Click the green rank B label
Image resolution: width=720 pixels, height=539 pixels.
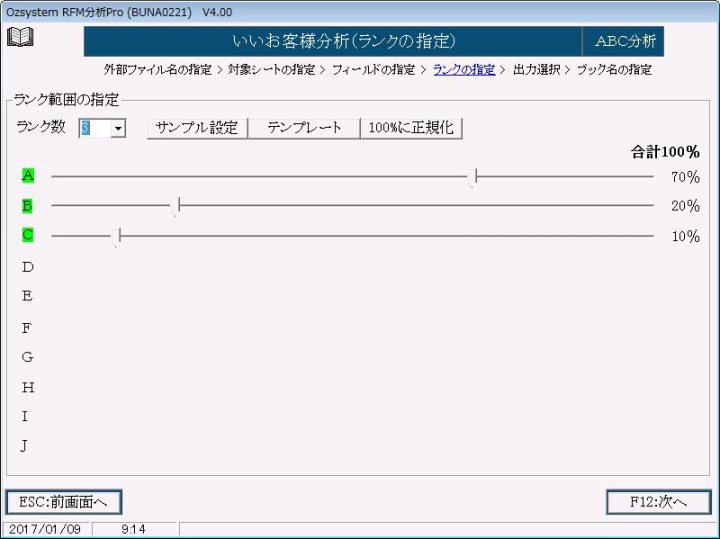tap(28, 206)
